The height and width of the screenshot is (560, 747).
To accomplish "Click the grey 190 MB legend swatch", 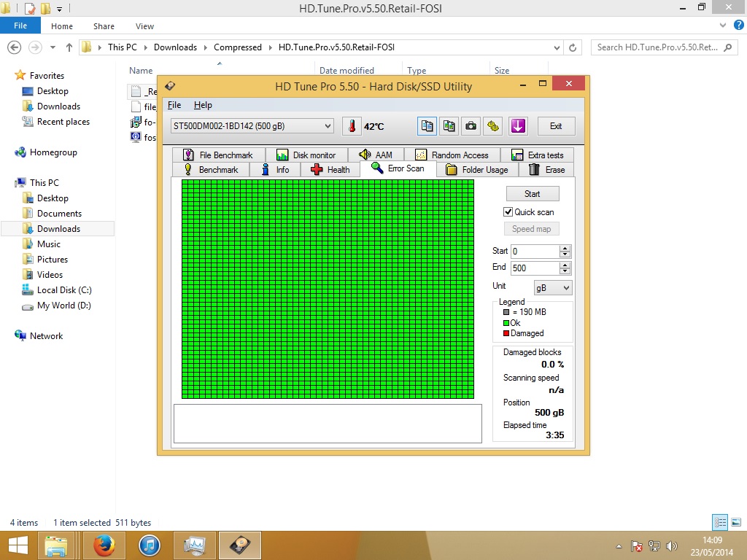I will tap(506, 312).
